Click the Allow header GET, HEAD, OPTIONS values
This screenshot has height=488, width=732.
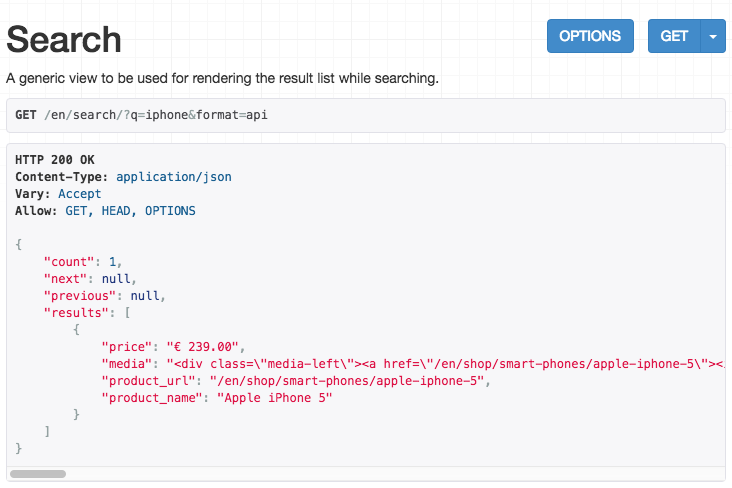130,211
